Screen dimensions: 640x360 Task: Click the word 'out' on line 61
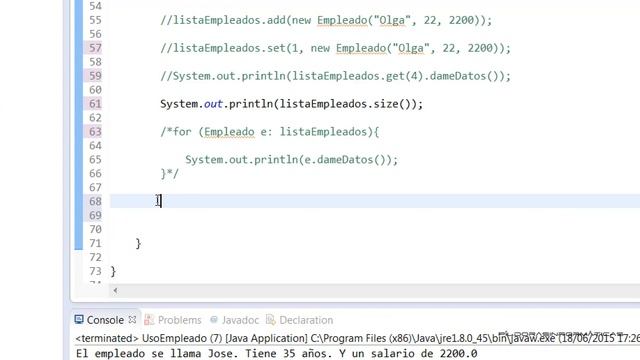tap(213, 104)
